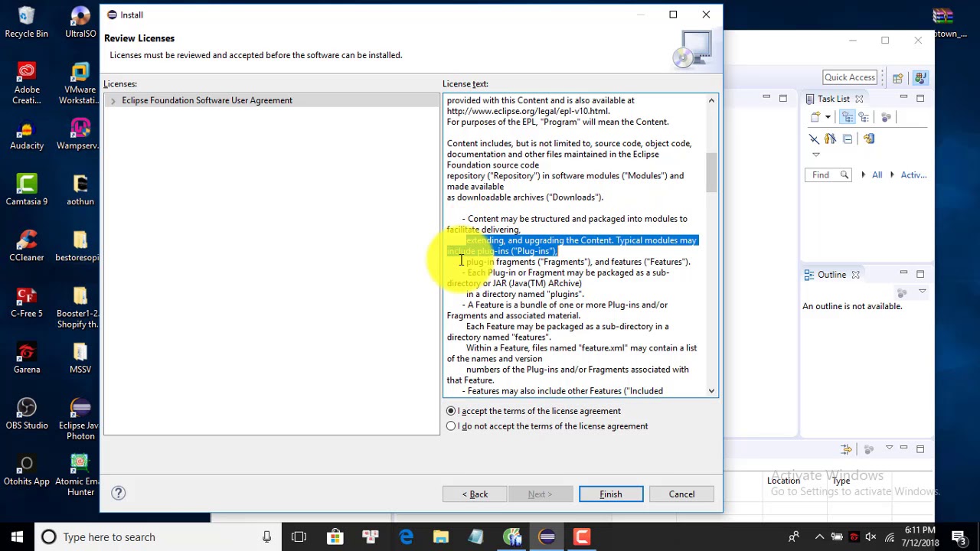
Task: Select Camtasia 9 desktop shortcut
Action: pyautogui.click(x=27, y=190)
